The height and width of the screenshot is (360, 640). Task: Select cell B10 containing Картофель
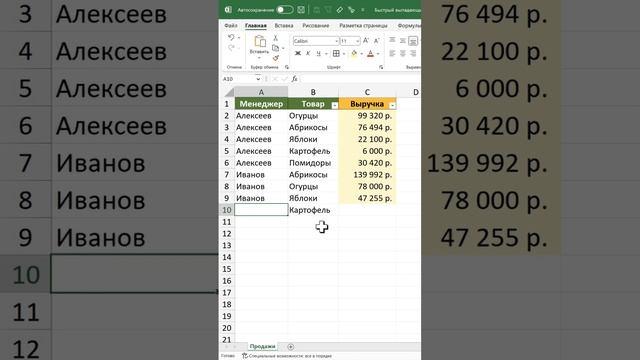[x=313, y=210]
